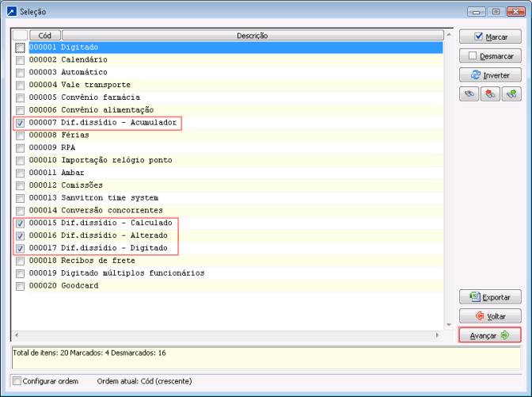Uncheck 000016 Dif.dissídio - Alterado checkbox
The height and width of the screenshot is (397, 532).
point(20,236)
